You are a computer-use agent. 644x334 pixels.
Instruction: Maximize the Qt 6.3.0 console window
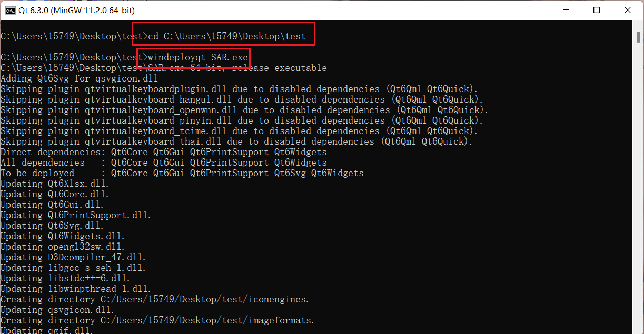click(596, 10)
